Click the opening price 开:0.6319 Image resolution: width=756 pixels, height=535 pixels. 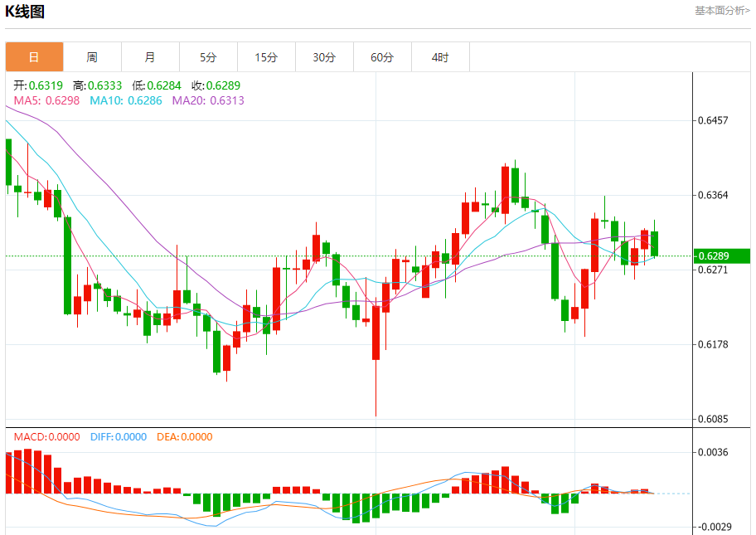coord(38,85)
